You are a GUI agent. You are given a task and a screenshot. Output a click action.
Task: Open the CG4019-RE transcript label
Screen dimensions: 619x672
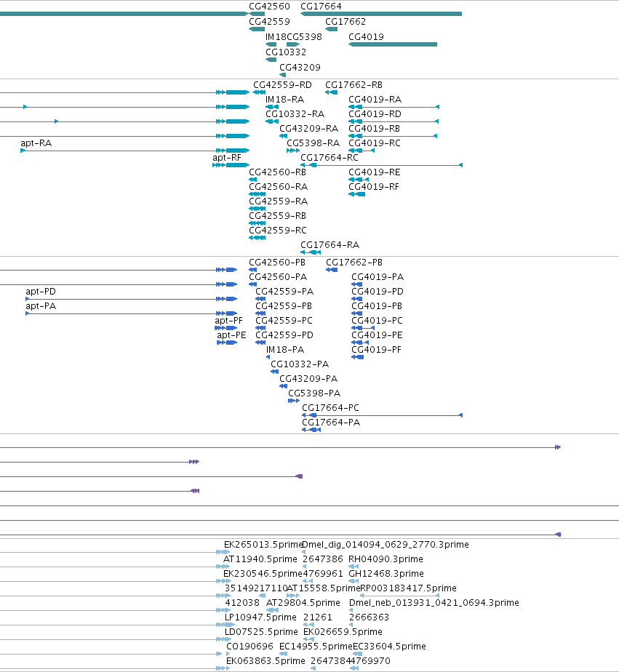[x=374, y=172]
